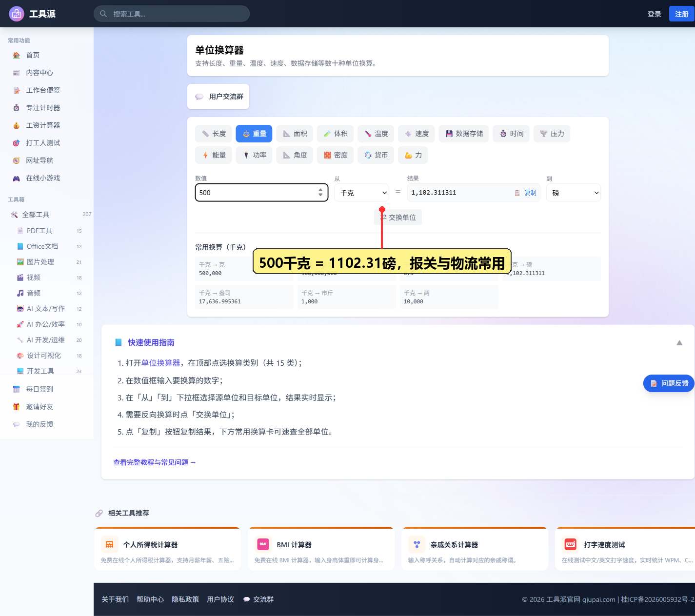Click the stepper arrows in 数值 field

pos(320,193)
